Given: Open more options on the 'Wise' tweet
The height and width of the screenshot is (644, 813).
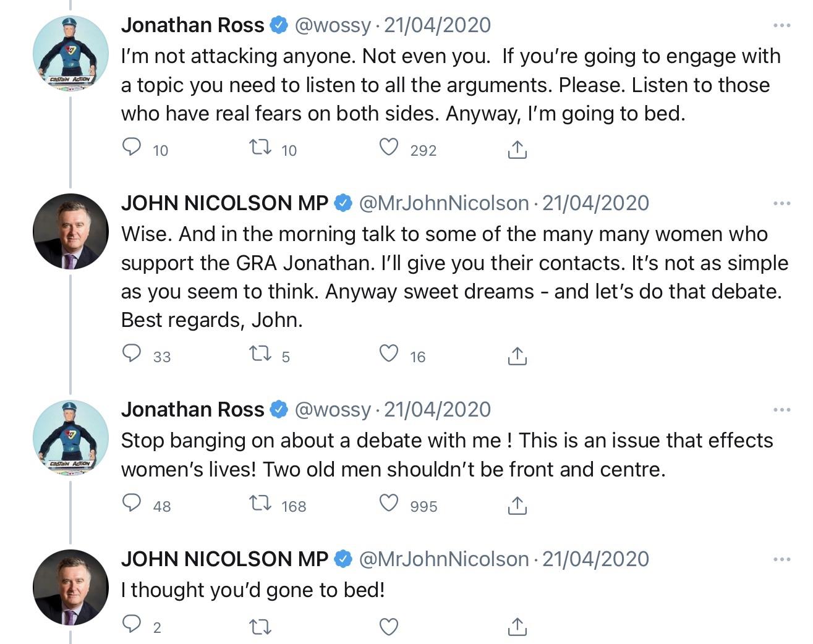Looking at the screenshot, I should [x=781, y=203].
